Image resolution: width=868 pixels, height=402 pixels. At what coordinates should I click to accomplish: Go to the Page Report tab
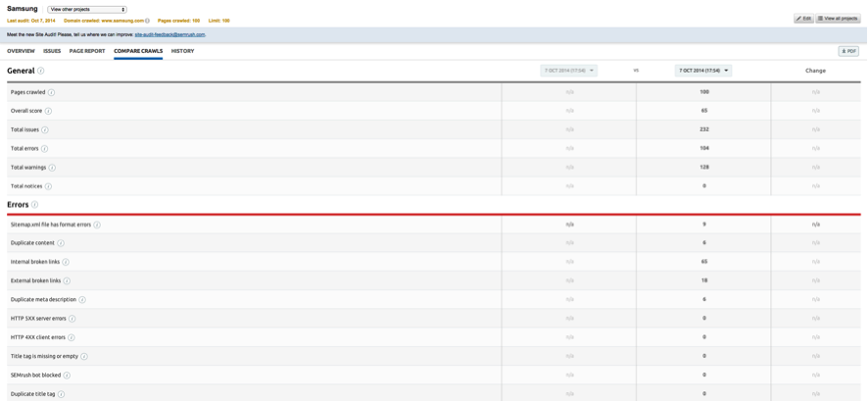(x=87, y=51)
